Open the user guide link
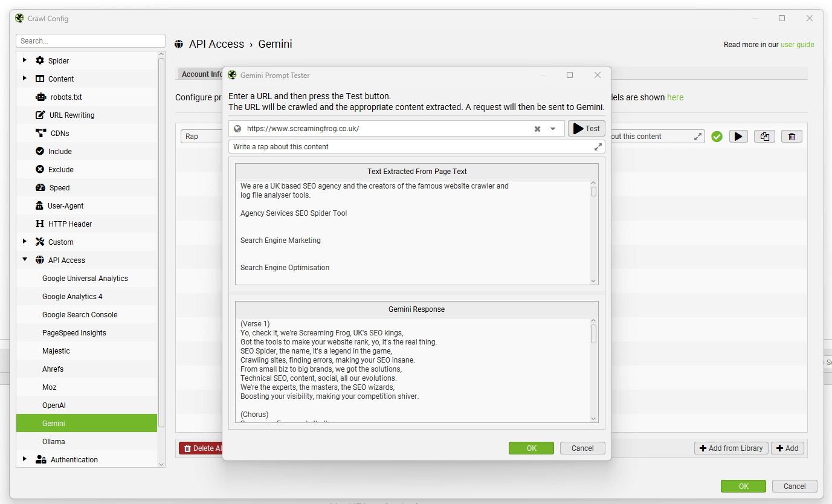 [x=797, y=45]
